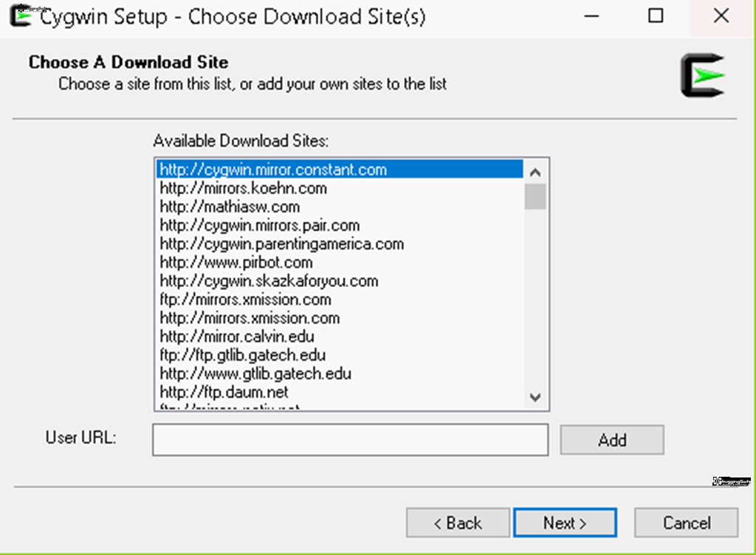
Task: Select http://mirrors.xmission.com entry
Action: pos(340,318)
